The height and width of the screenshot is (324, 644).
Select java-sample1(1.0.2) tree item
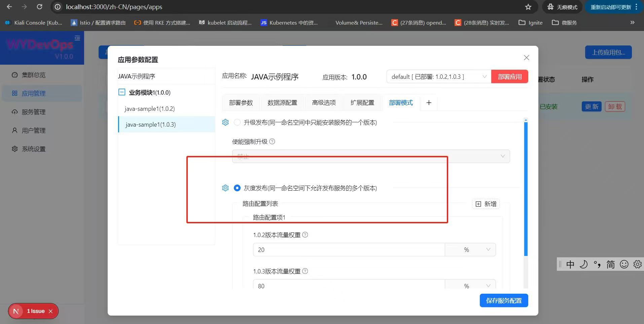[167, 108]
